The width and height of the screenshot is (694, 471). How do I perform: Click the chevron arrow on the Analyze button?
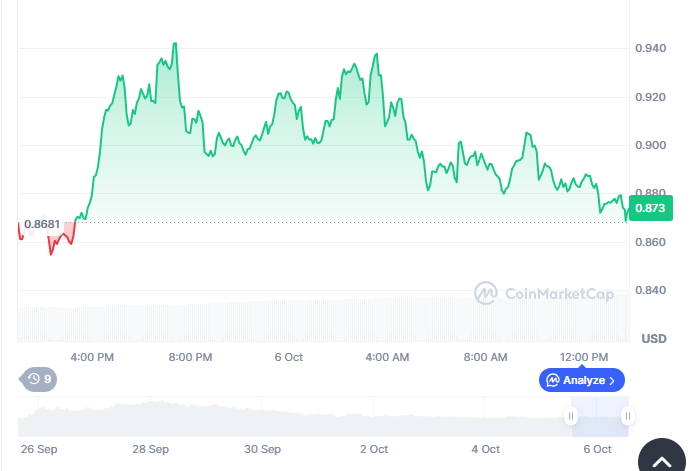pyautogui.click(x=612, y=380)
